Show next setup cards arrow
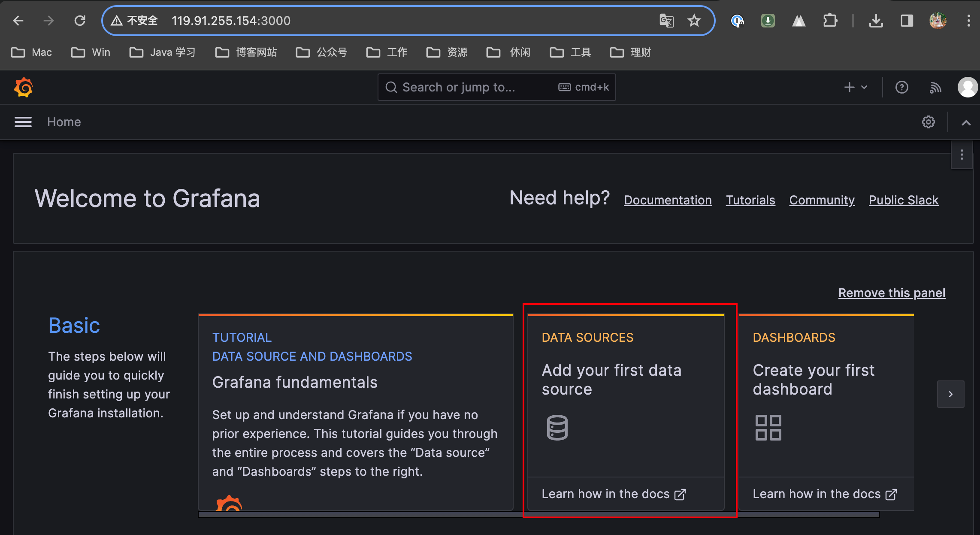Viewport: 980px width, 535px height. [951, 394]
